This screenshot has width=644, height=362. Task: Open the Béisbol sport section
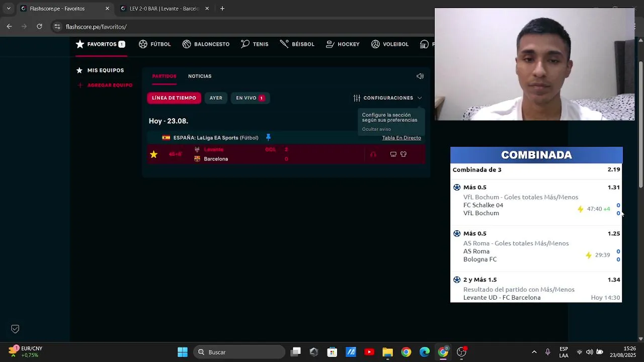tap(297, 44)
